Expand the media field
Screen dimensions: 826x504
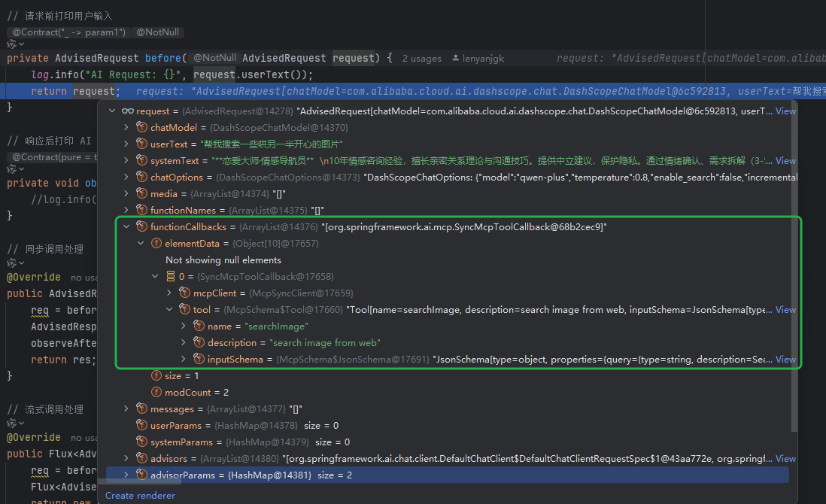(126, 194)
